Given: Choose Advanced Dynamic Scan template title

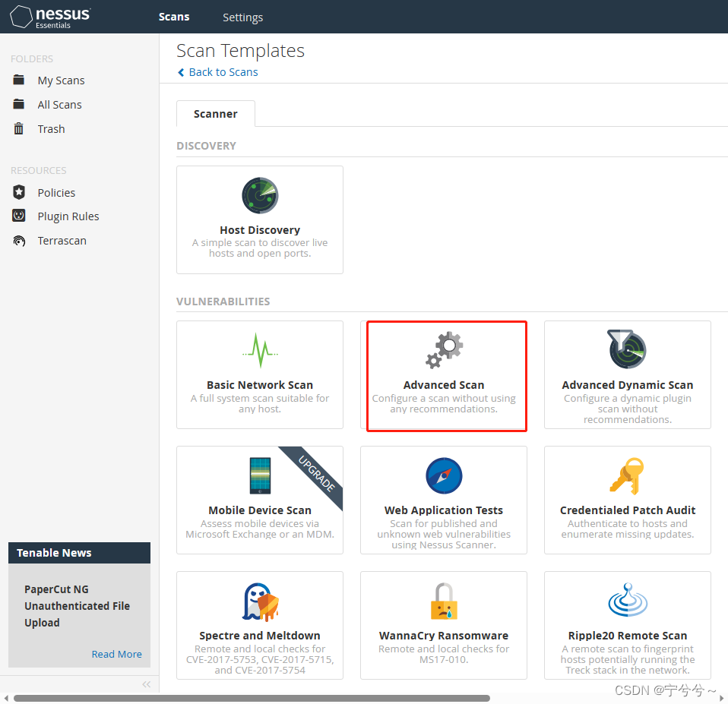Looking at the screenshot, I should 628,385.
